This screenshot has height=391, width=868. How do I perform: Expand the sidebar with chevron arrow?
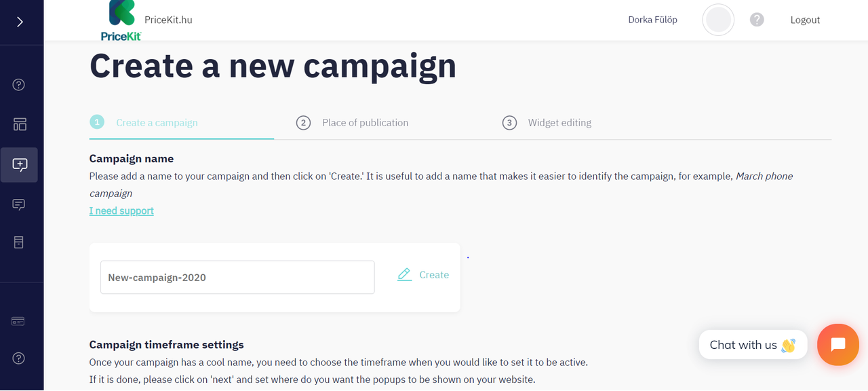pyautogui.click(x=20, y=22)
